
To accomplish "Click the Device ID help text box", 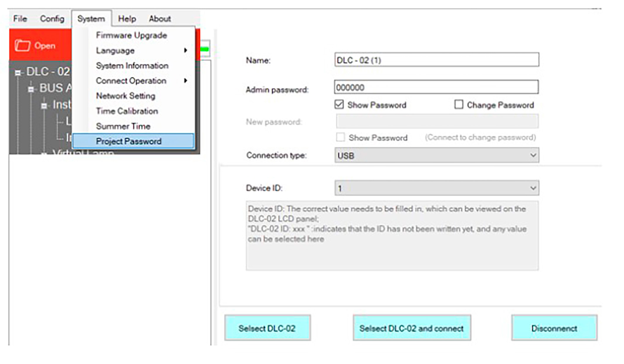I will (392, 236).
